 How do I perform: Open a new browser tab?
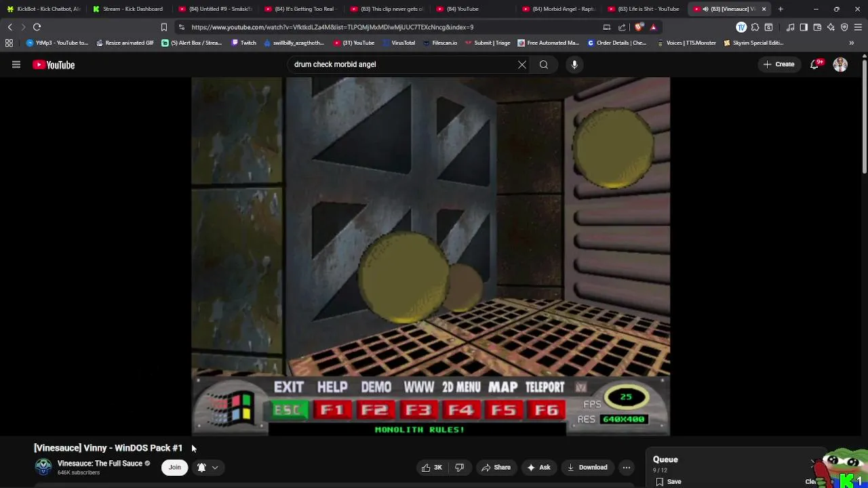781,9
